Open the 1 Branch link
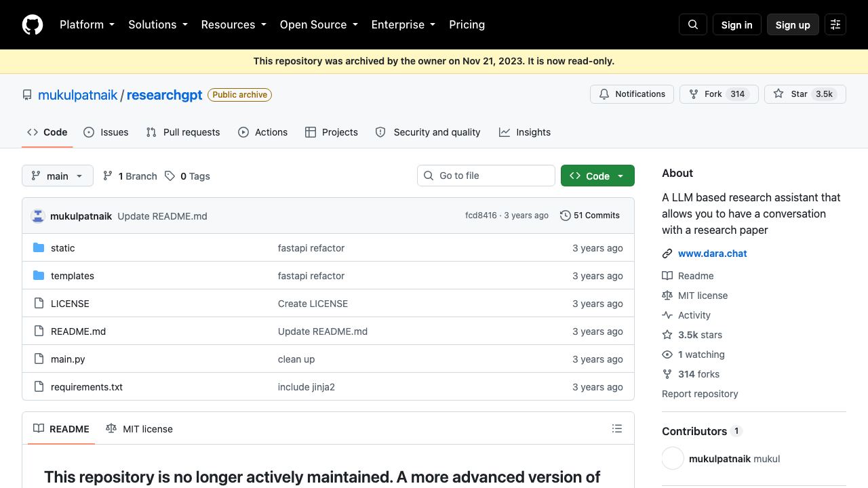The width and height of the screenshot is (868, 488). [130, 176]
